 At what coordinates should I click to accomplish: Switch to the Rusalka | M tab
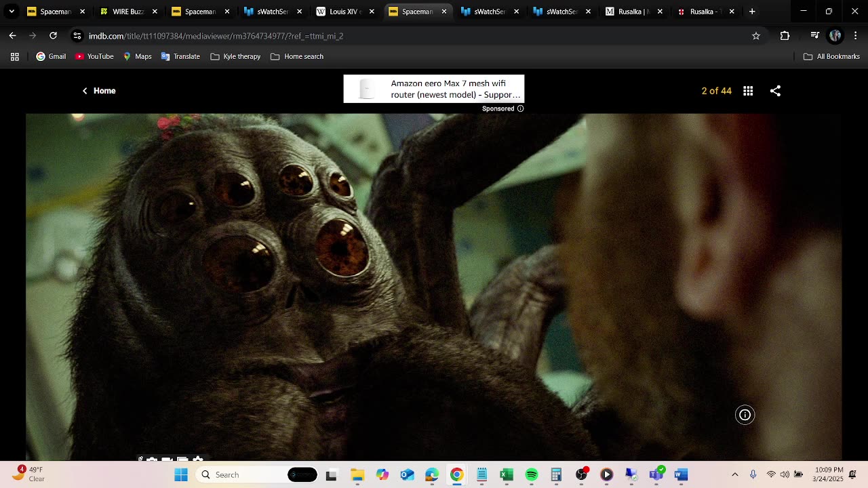pos(634,12)
